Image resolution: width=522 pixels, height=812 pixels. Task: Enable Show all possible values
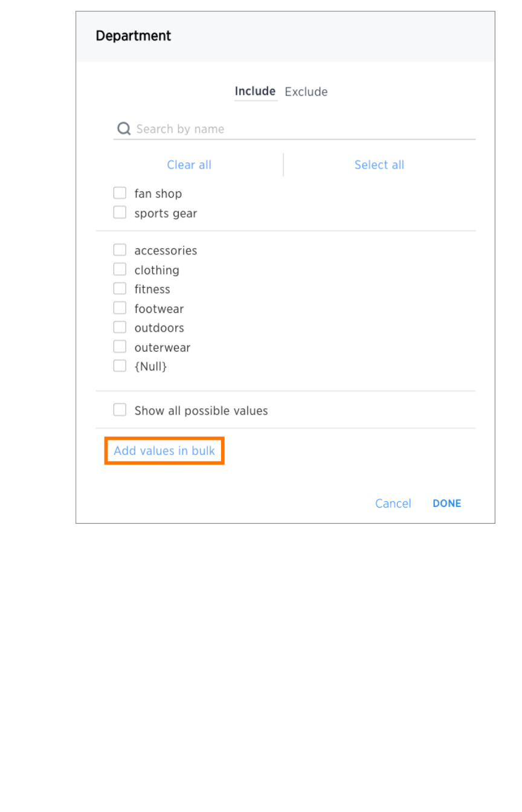[120, 410]
